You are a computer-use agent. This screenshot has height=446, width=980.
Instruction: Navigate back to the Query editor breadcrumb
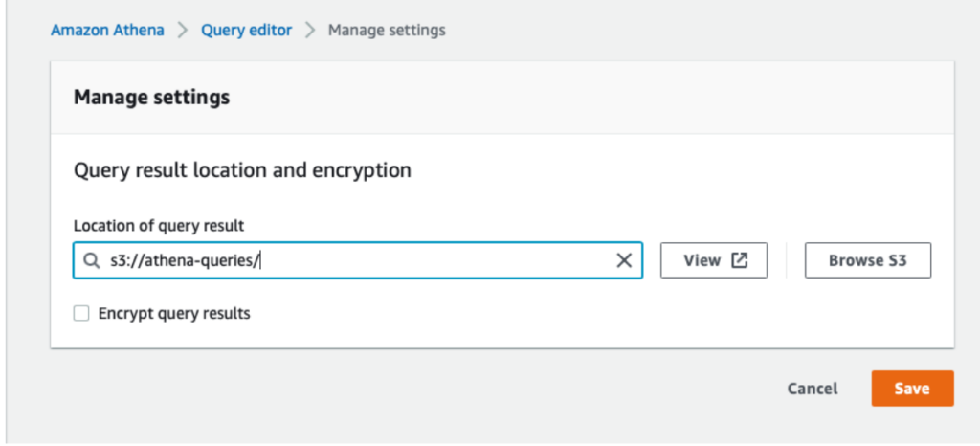(246, 31)
